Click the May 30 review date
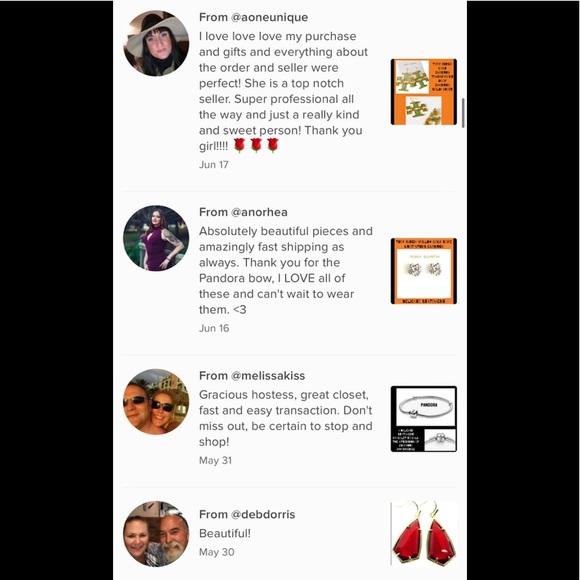 pos(217,552)
